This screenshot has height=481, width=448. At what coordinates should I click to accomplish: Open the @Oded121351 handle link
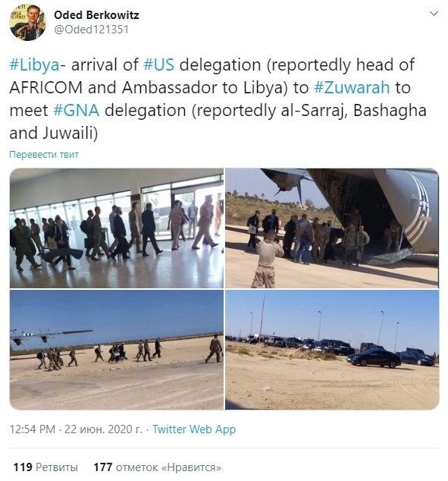(x=91, y=30)
